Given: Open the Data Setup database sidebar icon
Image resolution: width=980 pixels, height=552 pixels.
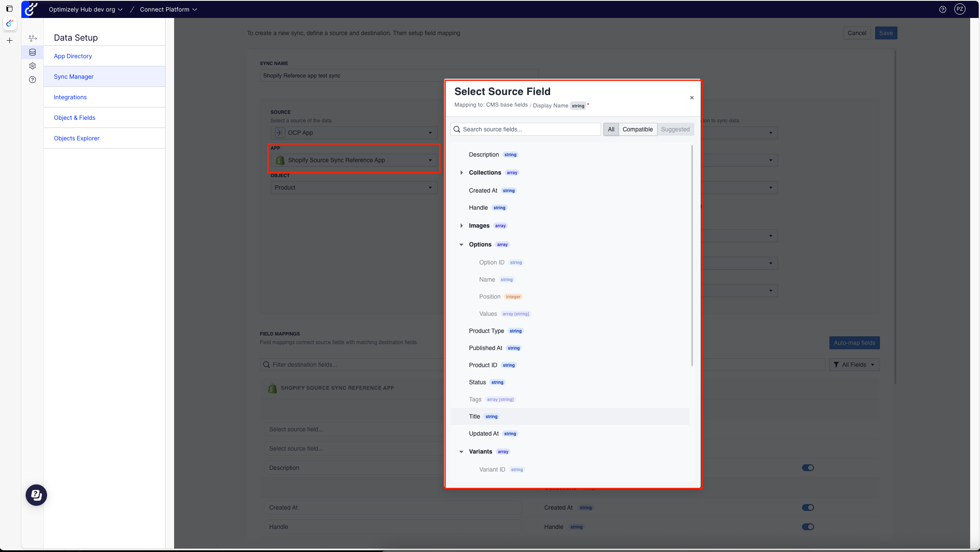Looking at the screenshot, I should point(33,52).
